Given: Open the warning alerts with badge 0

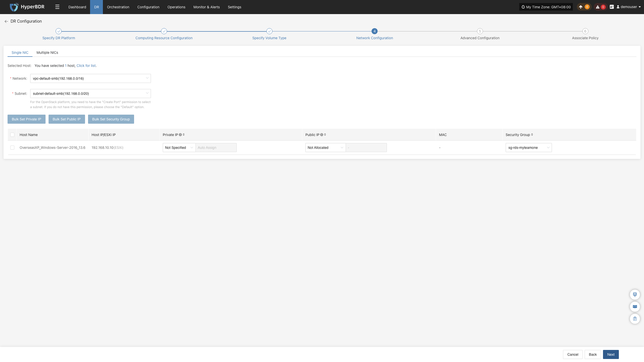Looking at the screenshot, I should pos(600,7).
